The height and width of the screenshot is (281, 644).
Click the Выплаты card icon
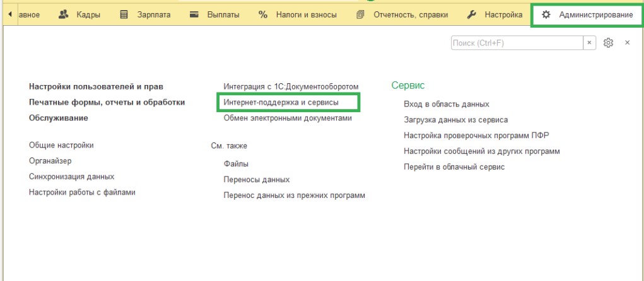pyautogui.click(x=194, y=14)
